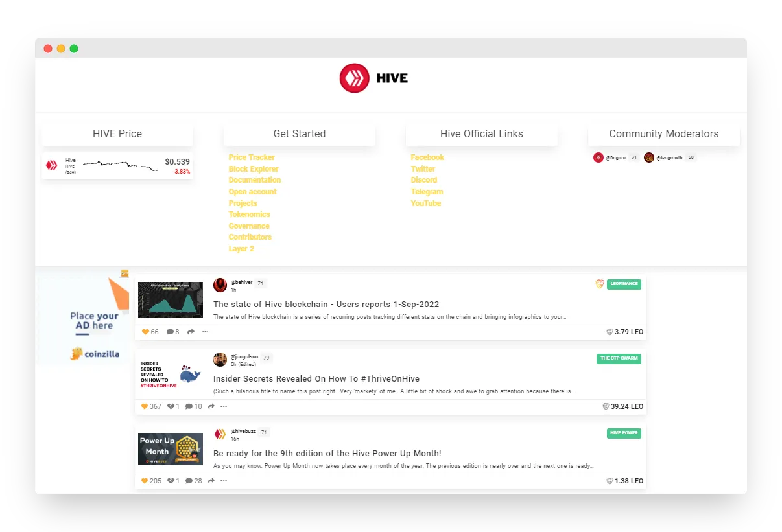
Task: Visit the Hive YouTube link
Action: [426, 203]
